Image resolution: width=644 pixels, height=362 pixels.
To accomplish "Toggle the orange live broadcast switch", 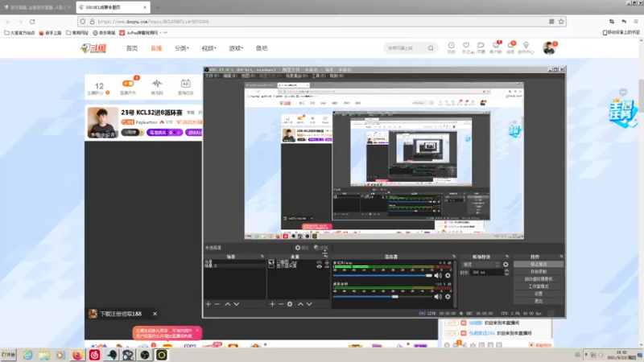I will point(128,84).
